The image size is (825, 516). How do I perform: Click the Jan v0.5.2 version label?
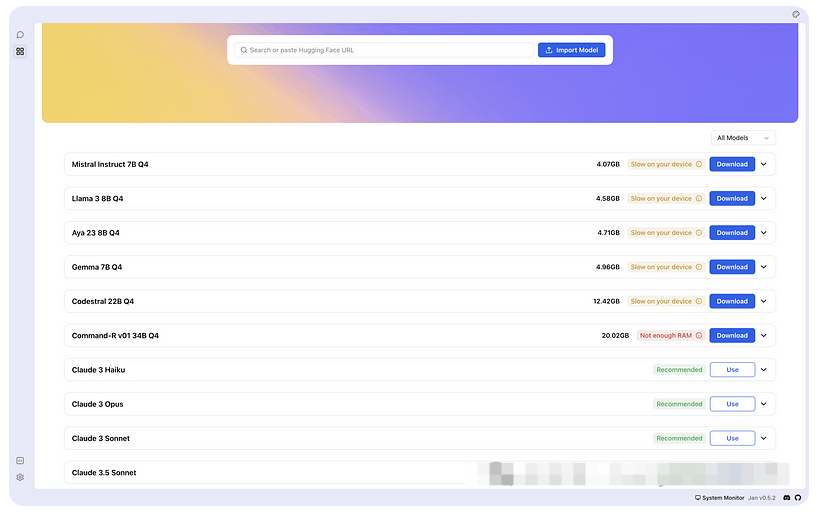(x=762, y=498)
